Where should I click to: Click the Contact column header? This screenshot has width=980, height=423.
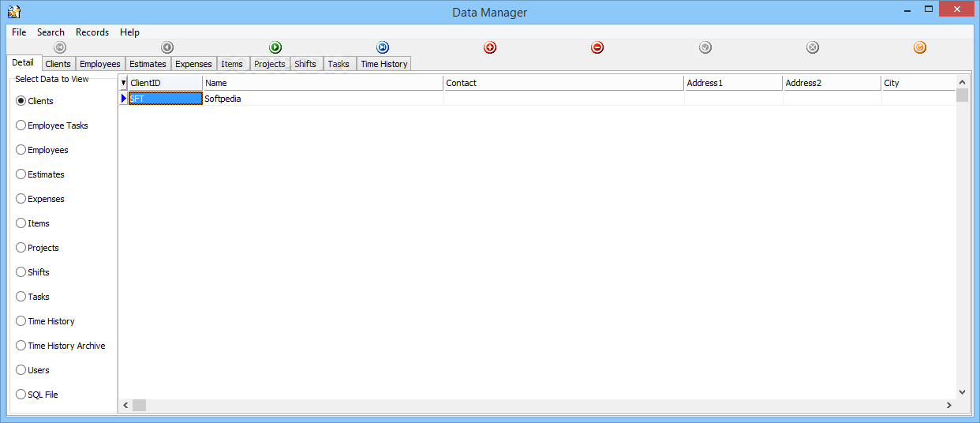coord(563,83)
